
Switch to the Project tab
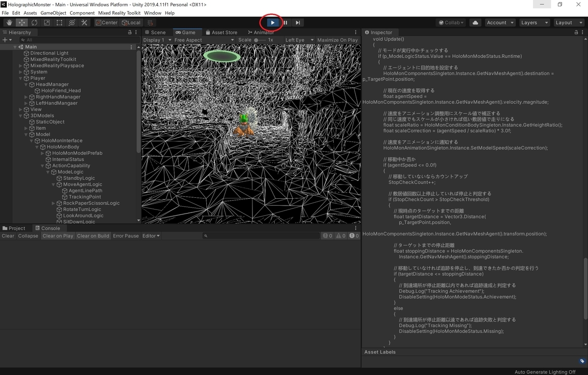14,228
